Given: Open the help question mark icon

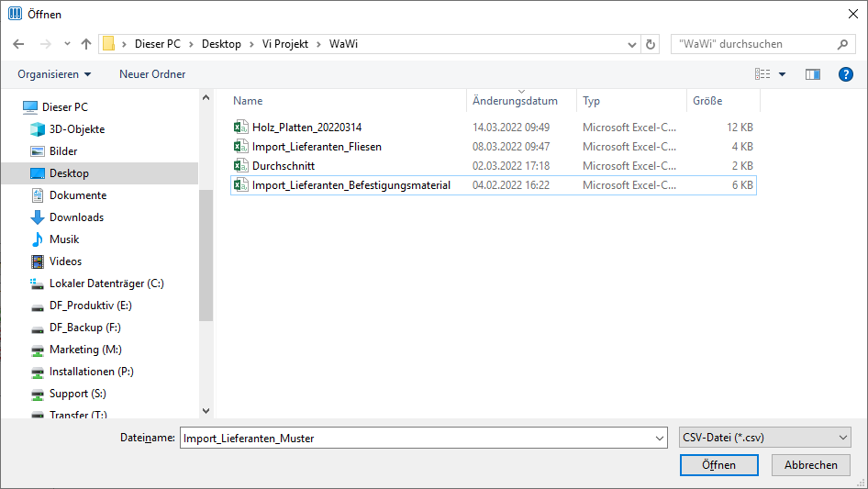Looking at the screenshot, I should click(x=845, y=74).
